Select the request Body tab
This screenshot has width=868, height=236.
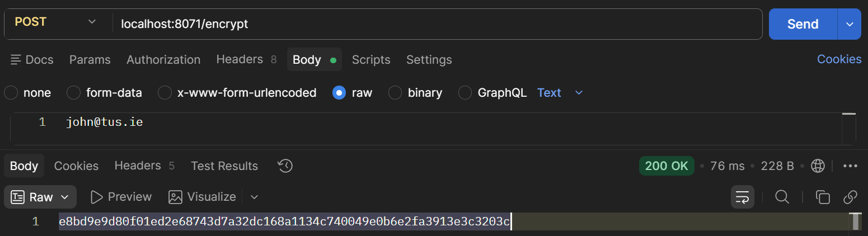click(314, 59)
